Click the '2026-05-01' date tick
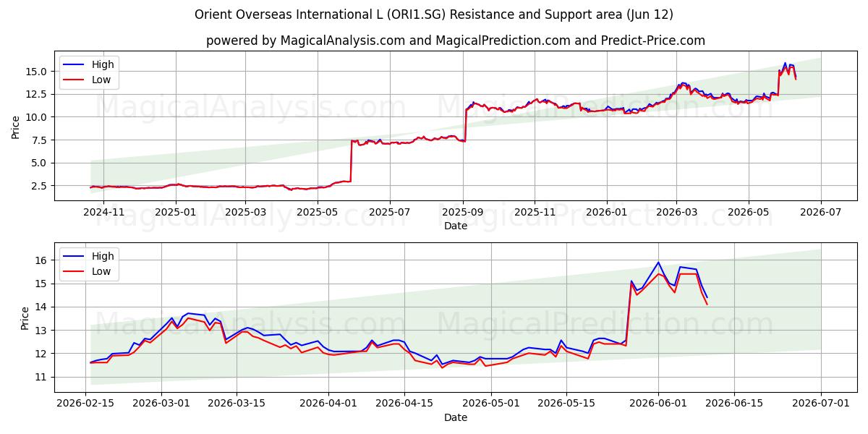This screenshot has height=434, width=868. click(x=490, y=404)
